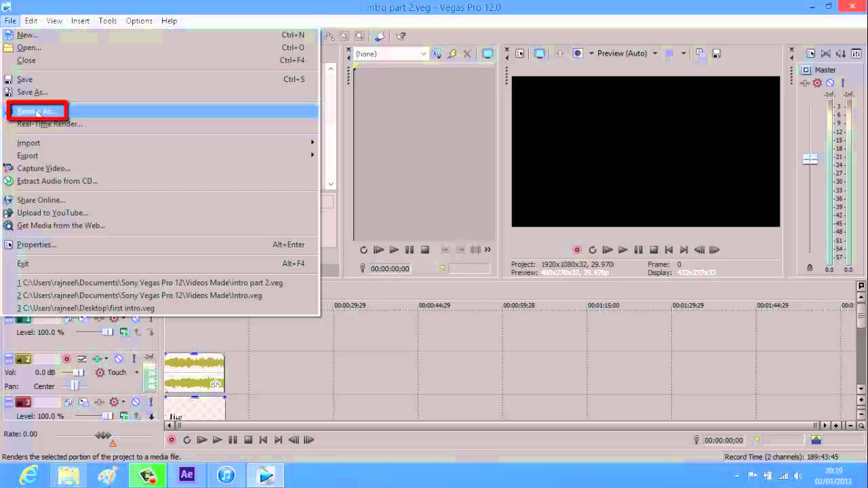Click Play From Start in the bottom transport bar

click(202, 440)
